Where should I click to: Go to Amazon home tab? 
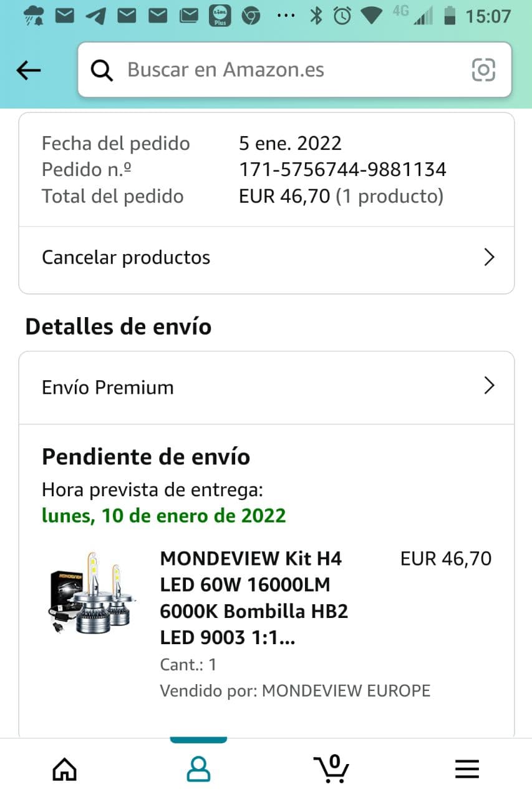point(65,769)
